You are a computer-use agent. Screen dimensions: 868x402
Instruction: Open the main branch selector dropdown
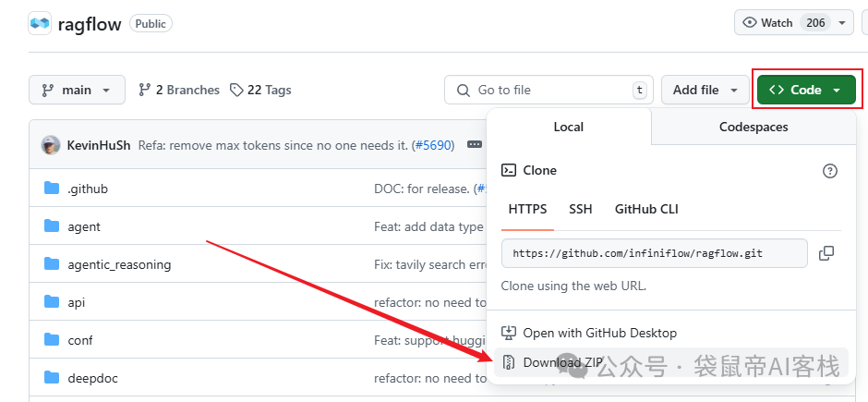tap(77, 90)
